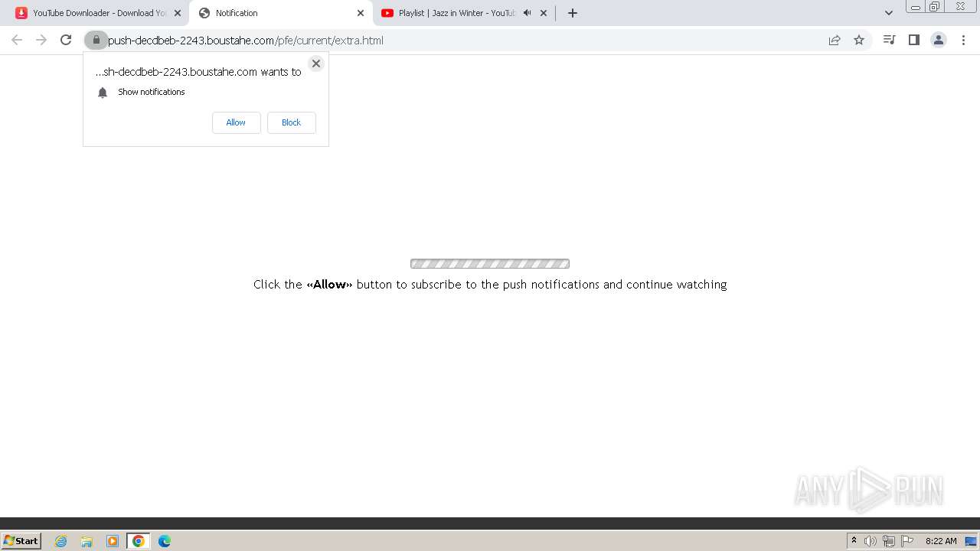This screenshot has height=551, width=980.
Task: Open Windows Media Player from taskbar
Action: 113,541
